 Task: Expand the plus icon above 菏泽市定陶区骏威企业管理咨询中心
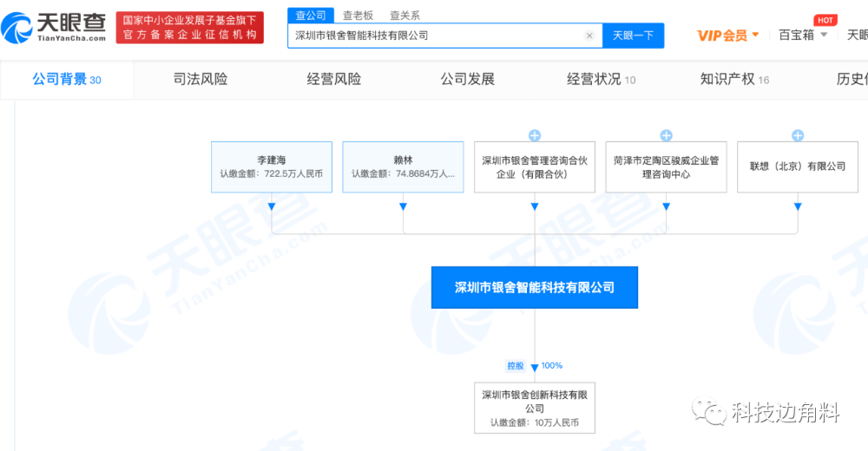pyautogui.click(x=667, y=135)
